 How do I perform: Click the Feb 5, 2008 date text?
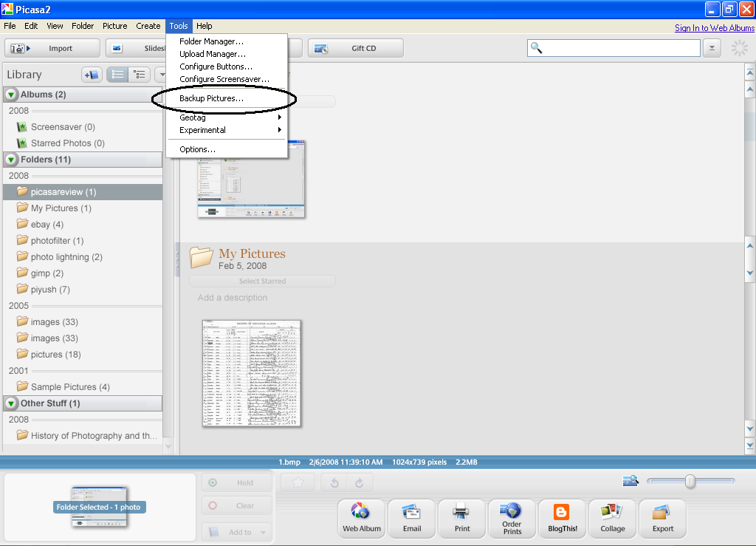(x=242, y=266)
